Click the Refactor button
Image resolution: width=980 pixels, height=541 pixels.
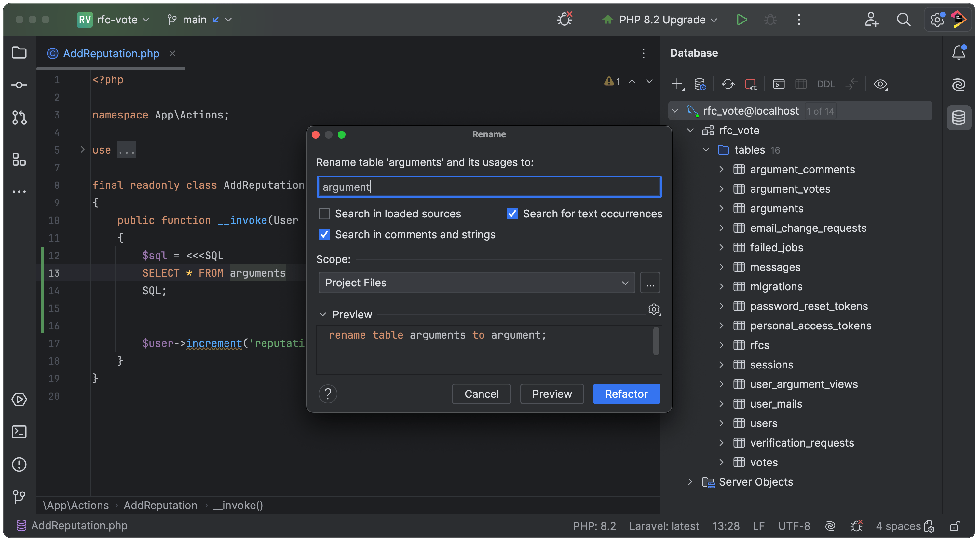tap(626, 394)
